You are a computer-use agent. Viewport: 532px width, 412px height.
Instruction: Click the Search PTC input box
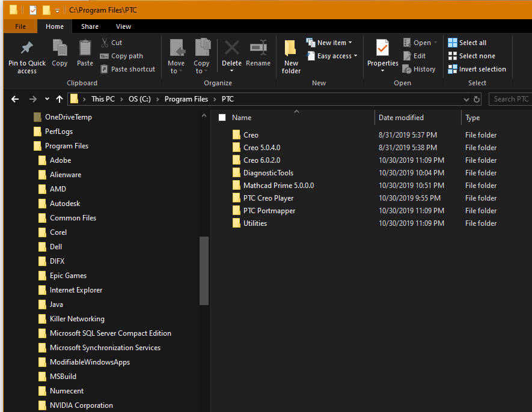coord(510,99)
